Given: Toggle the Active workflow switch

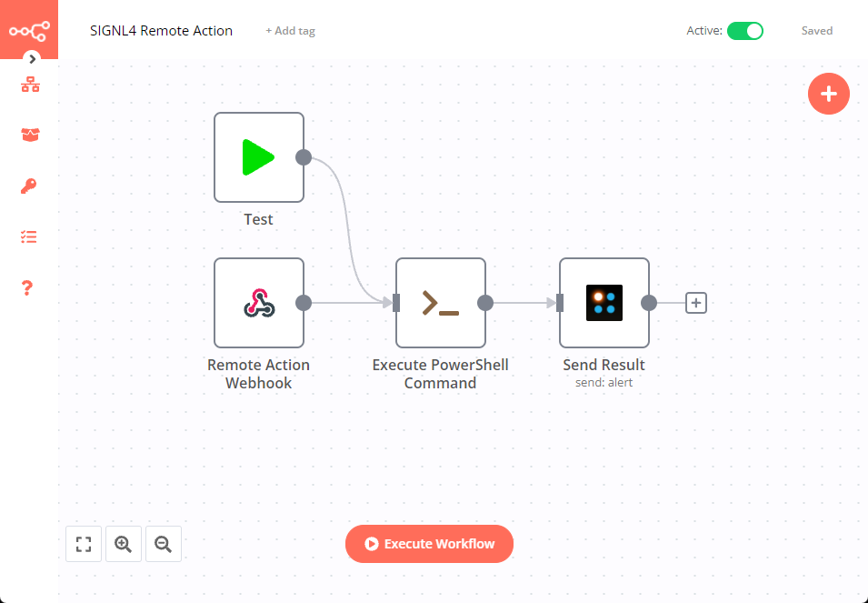Looking at the screenshot, I should coord(744,31).
